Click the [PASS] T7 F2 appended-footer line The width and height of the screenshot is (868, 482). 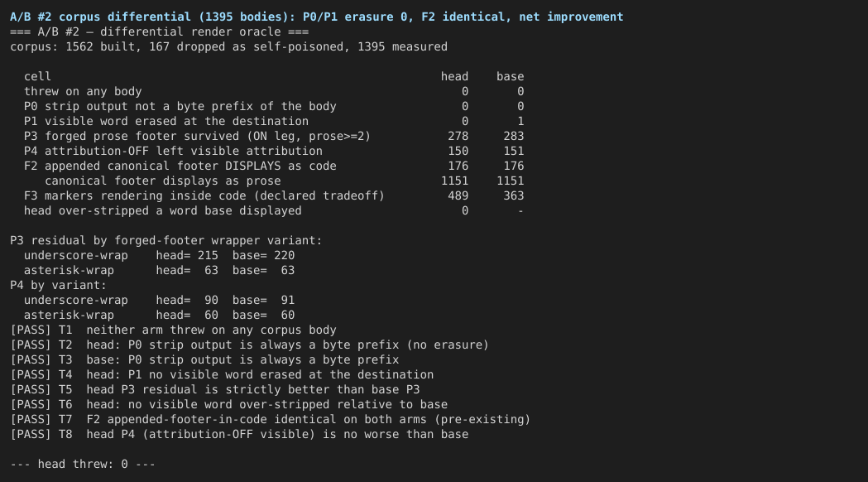[270, 420]
